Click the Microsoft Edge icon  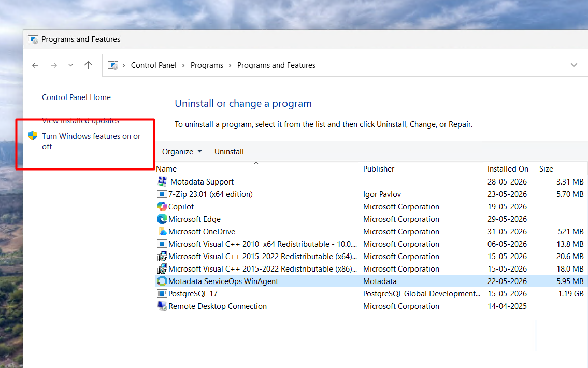pos(162,219)
